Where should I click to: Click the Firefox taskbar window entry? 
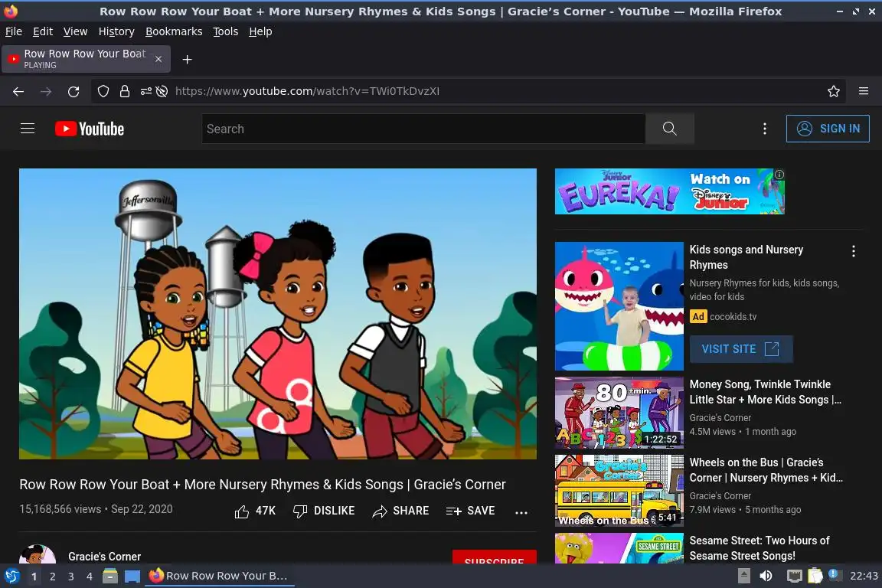[220, 576]
